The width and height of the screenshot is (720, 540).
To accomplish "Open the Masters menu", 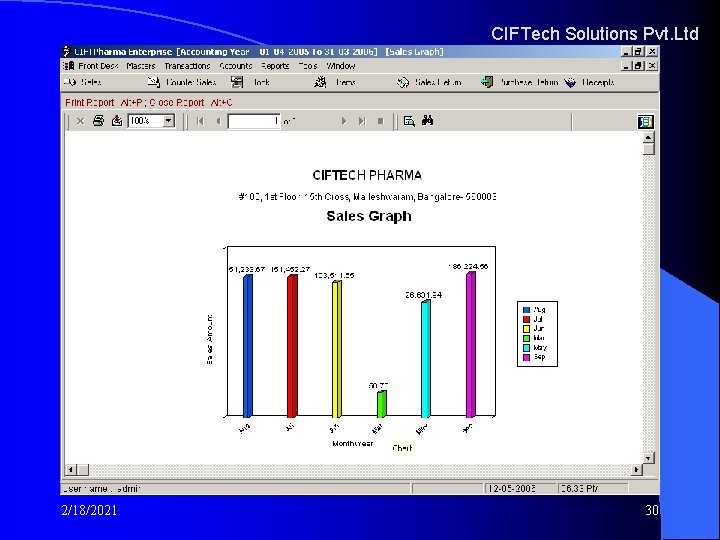I will (x=141, y=66).
